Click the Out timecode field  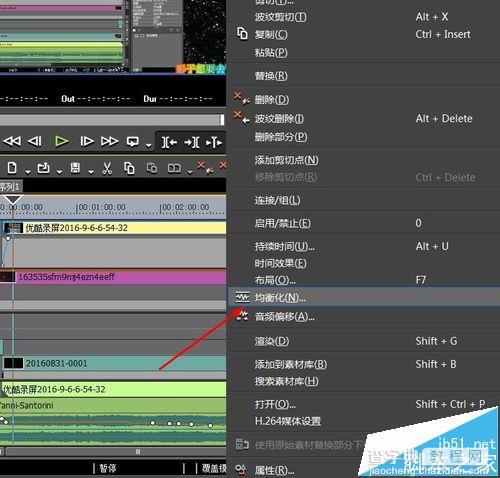[x=96, y=99]
